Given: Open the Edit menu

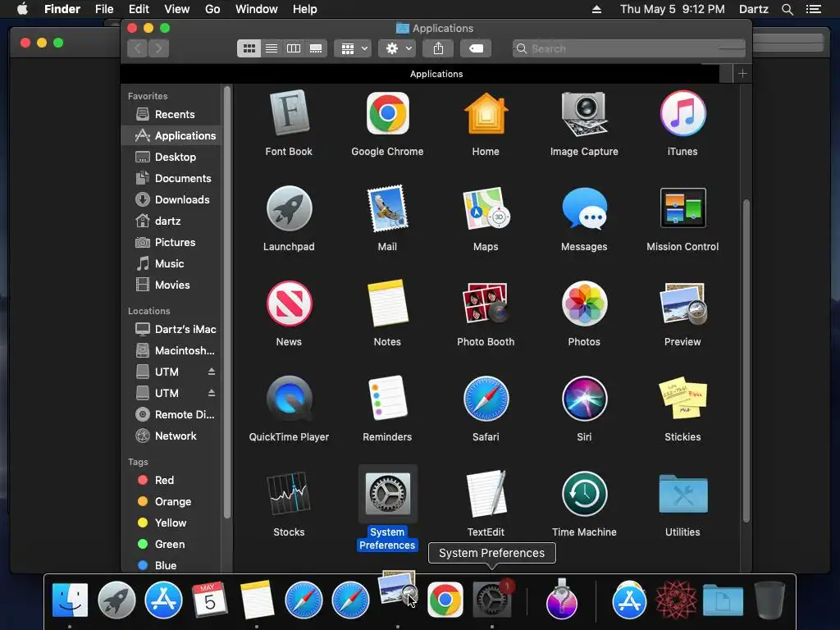Looking at the screenshot, I should click(x=139, y=9).
